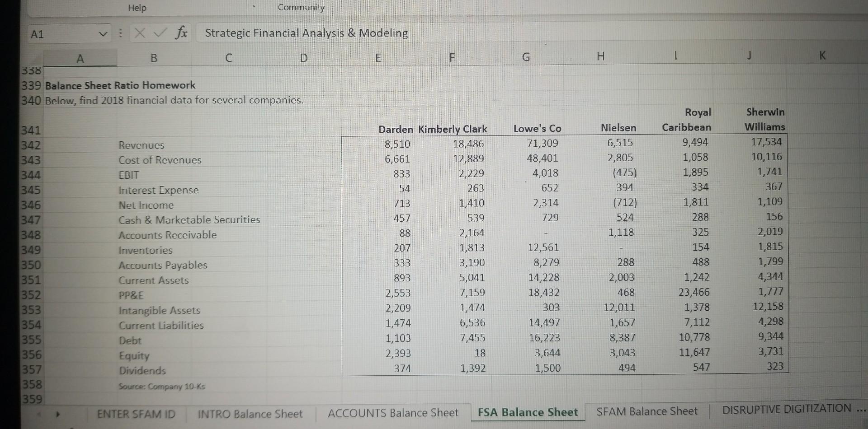Click the PP&E label
The height and width of the screenshot is (429, 868).
(131, 295)
